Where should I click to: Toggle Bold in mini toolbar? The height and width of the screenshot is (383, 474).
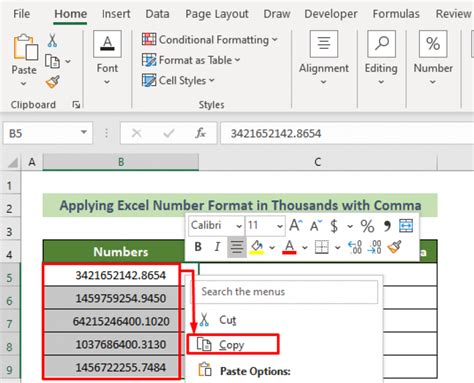tap(198, 247)
